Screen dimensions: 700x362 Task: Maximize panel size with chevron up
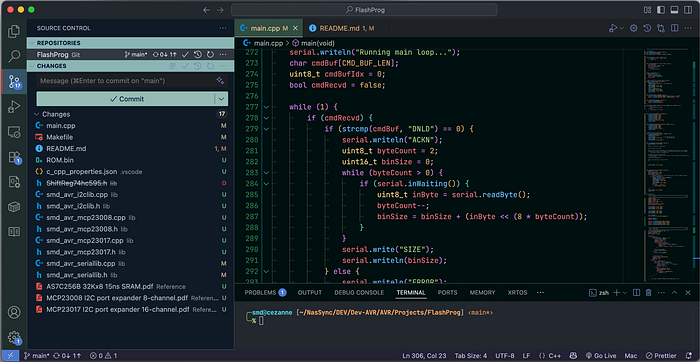pyautogui.click(x=675, y=293)
